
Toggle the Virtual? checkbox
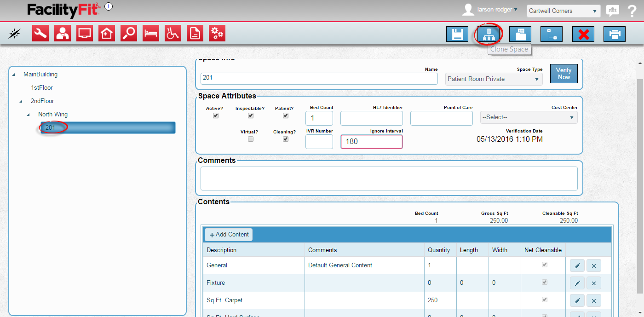[x=251, y=139]
